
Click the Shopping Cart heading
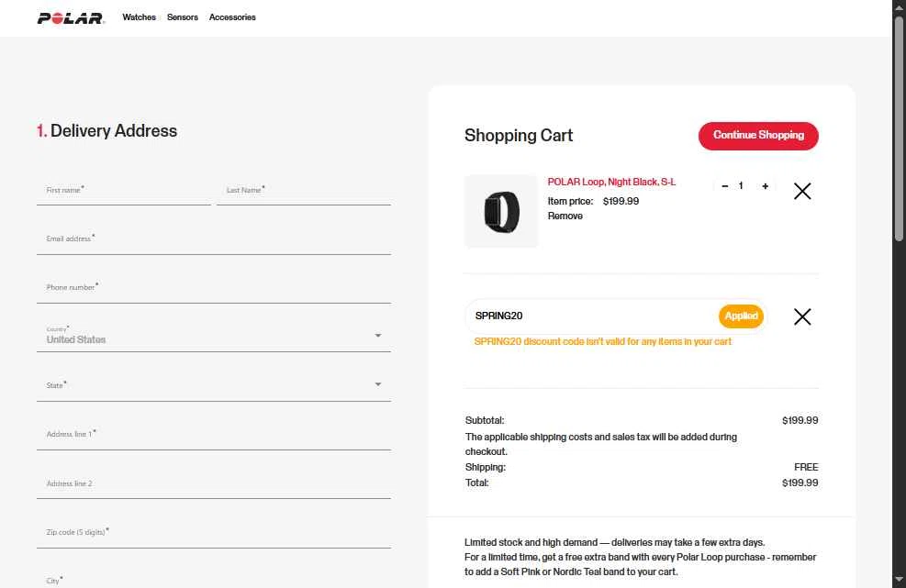[x=519, y=136]
